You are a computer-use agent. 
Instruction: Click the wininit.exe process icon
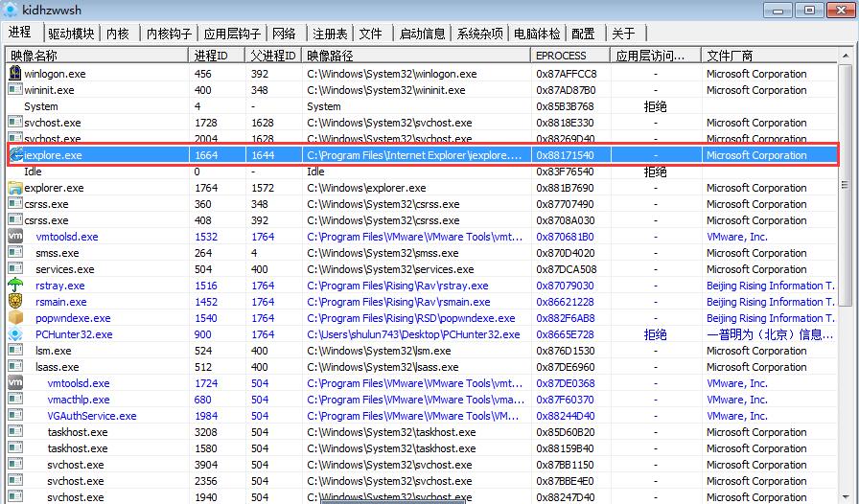[x=15, y=89]
